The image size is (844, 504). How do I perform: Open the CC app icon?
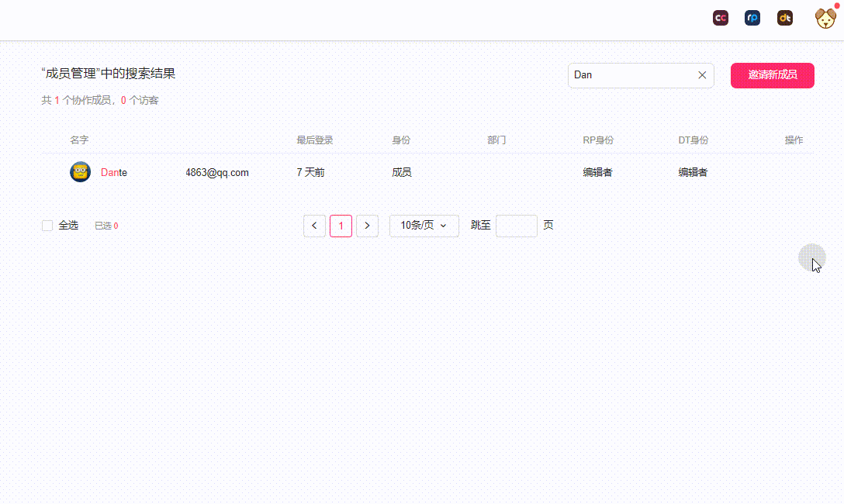(720, 18)
